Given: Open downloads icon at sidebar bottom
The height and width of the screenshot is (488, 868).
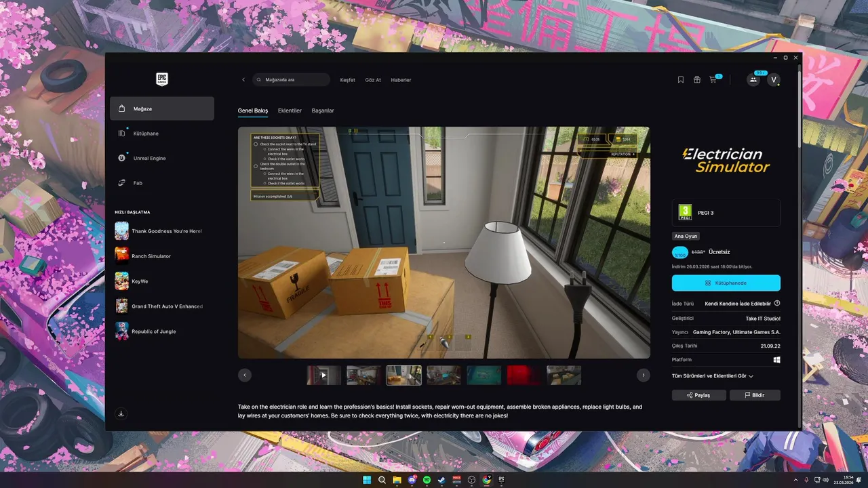Looking at the screenshot, I should click(x=121, y=413).
